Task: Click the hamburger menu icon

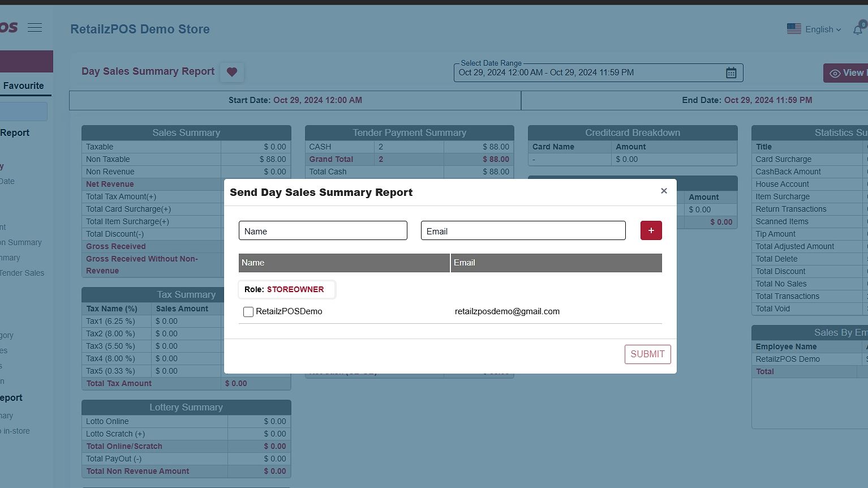Action: [x=35, y=28]
